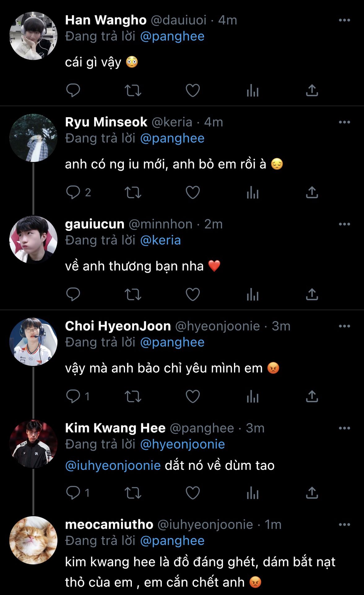The height and width of the screenshot is (595, 364).
Task: Open Han Wangho's profile avatar
Action: 33,36
